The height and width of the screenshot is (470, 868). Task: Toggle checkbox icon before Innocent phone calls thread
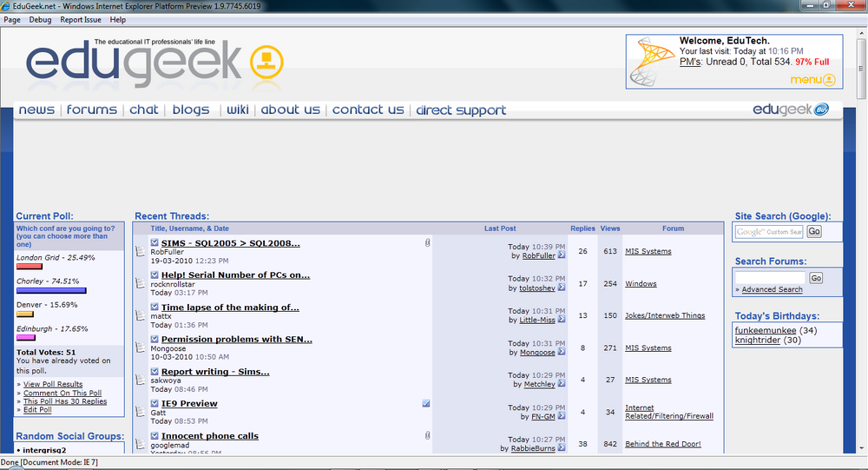point(155,435)
